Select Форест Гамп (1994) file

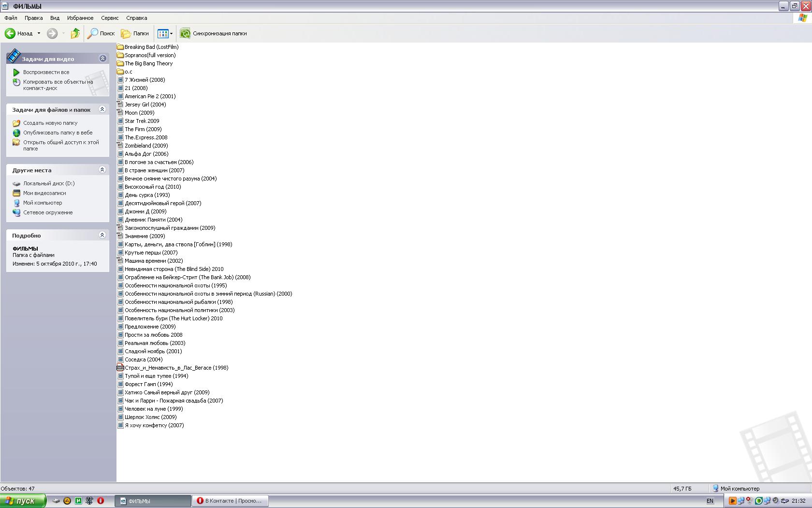tap(145, 384)
